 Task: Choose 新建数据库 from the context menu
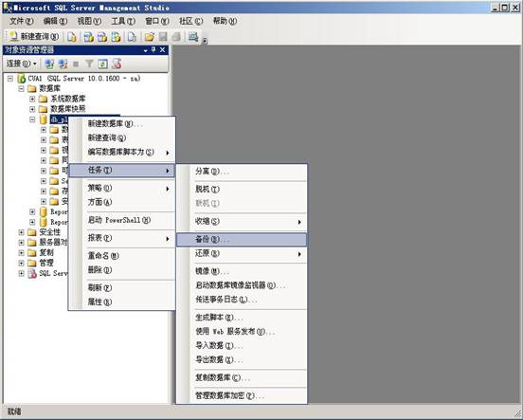(121, 124)
